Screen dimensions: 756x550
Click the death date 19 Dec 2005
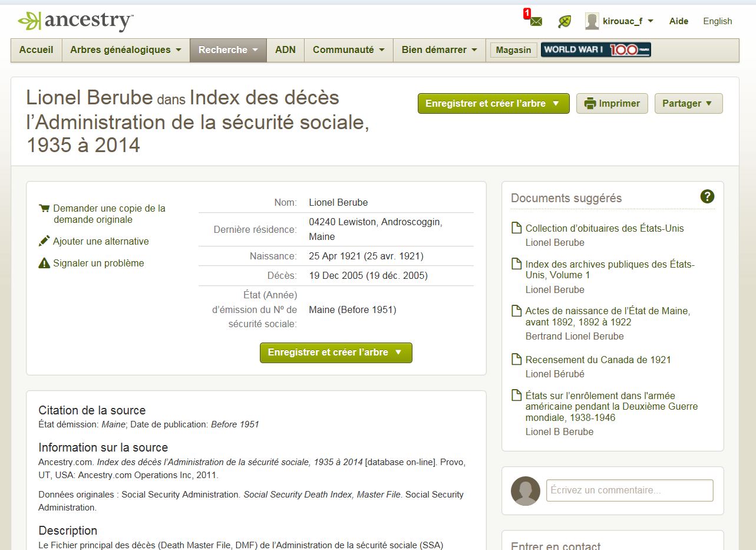click(x=368, y=275)
